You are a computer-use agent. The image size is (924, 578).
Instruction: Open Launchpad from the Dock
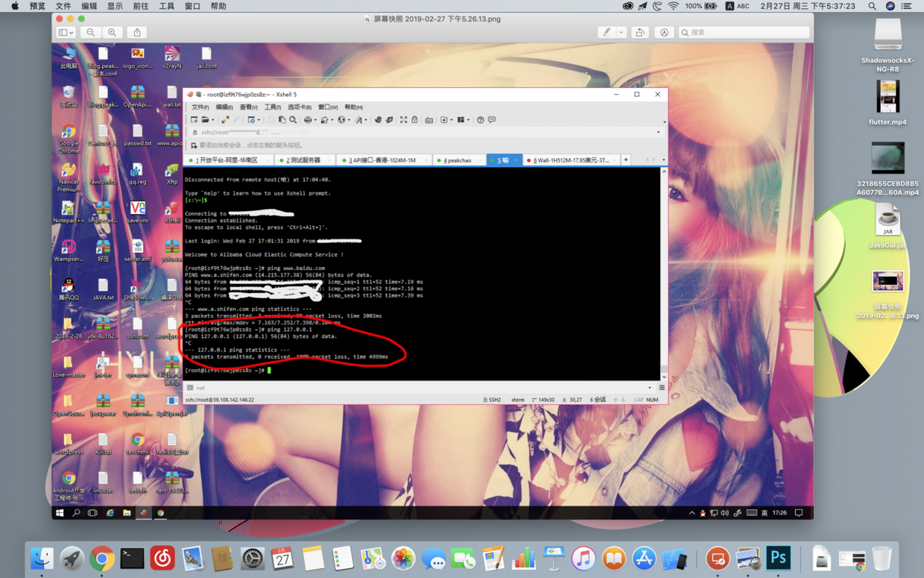72,558
